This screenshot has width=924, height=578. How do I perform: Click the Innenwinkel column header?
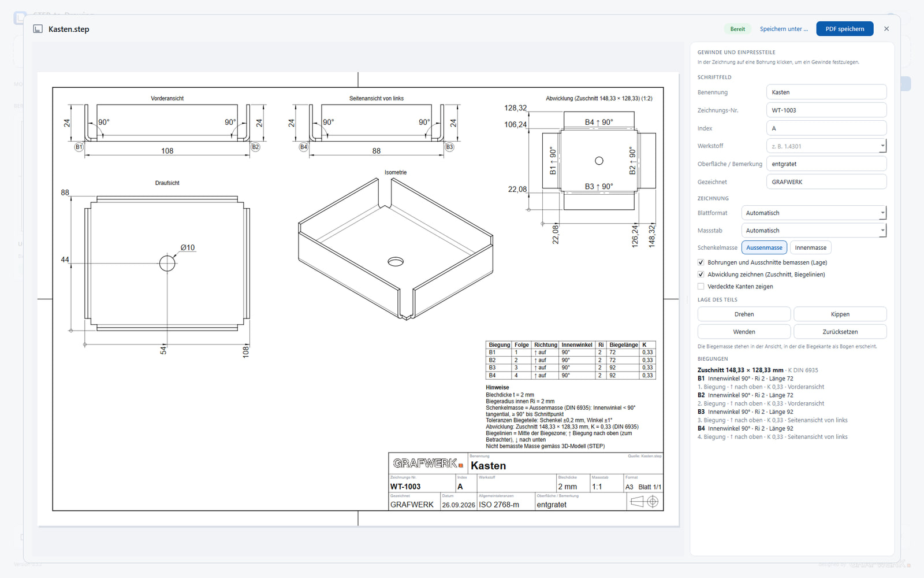click(577, 344)
